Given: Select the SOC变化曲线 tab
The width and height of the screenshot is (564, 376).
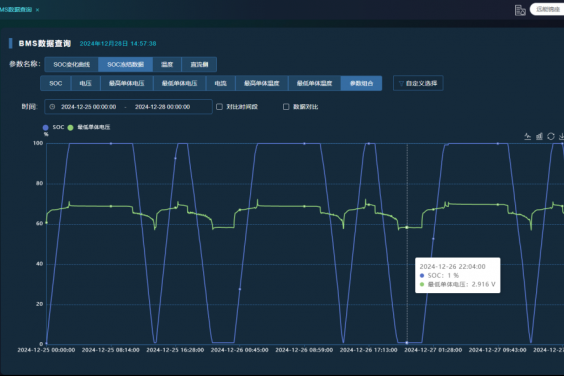Looking at the screenshot, I should (72, 64).
